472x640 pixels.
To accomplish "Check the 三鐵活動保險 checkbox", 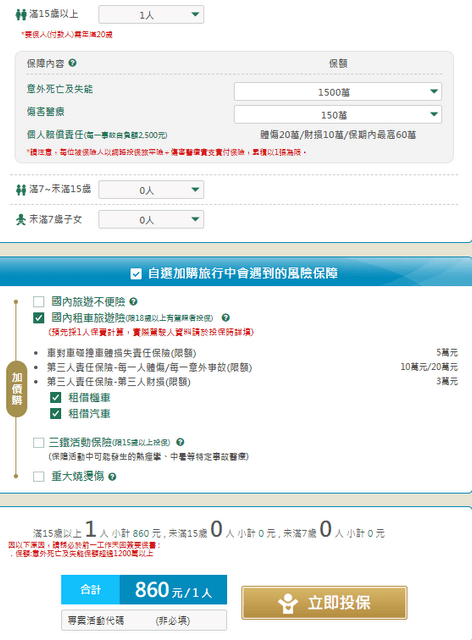I will (39, 442).
